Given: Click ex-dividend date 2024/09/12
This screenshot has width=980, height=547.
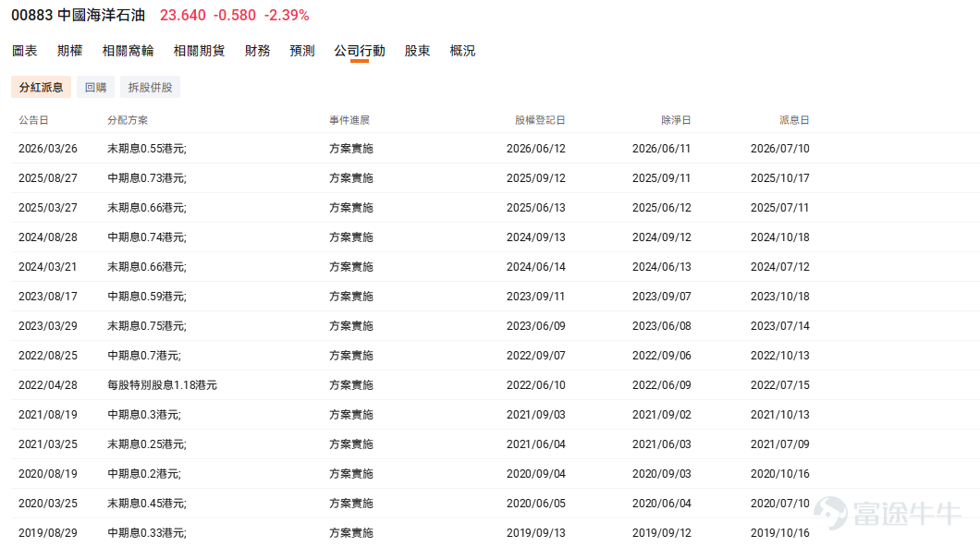Looking at the screenshot, I should tap(662, 237).
